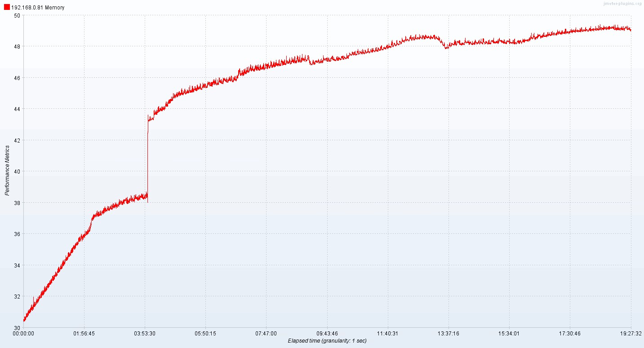Click the y-axis value 36
644x348 pixels.
tap(18, 234)
